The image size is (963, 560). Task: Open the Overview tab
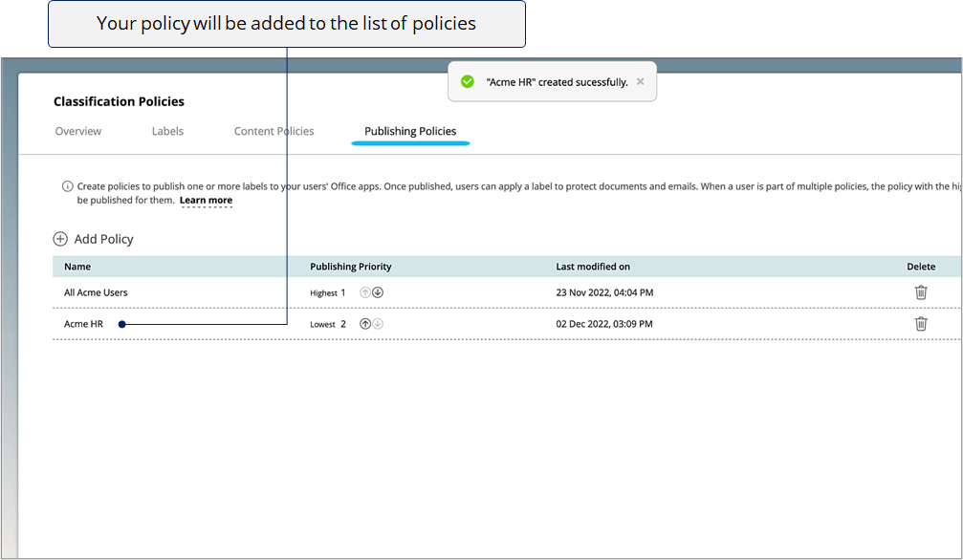coord(78,131)
